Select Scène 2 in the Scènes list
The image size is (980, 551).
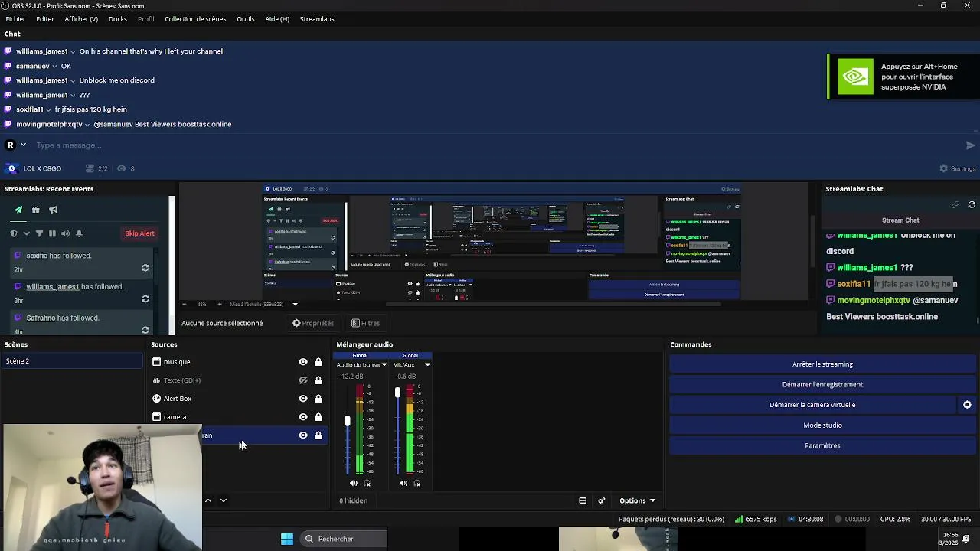[x=73, y=361]
